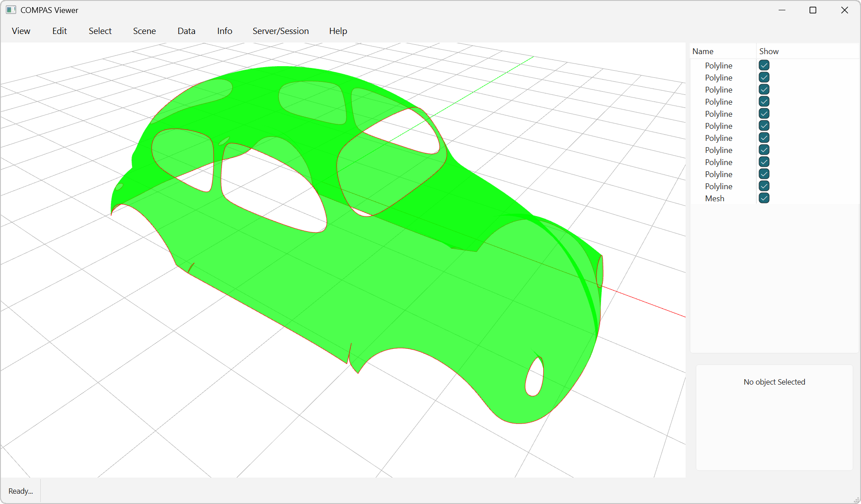The width and height of the screenshot is (861, 504).
Task: Click the Ready status bar text
Action: tap(21, 491)
